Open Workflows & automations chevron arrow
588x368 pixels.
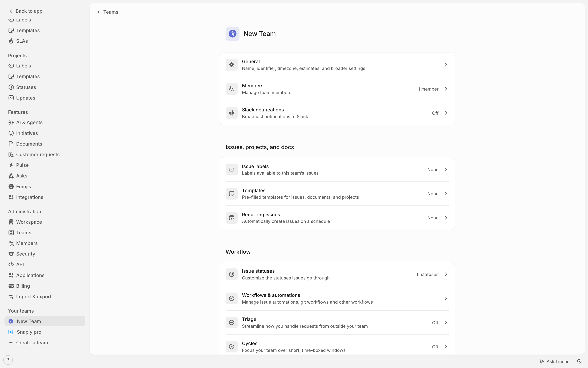(446, 298)
